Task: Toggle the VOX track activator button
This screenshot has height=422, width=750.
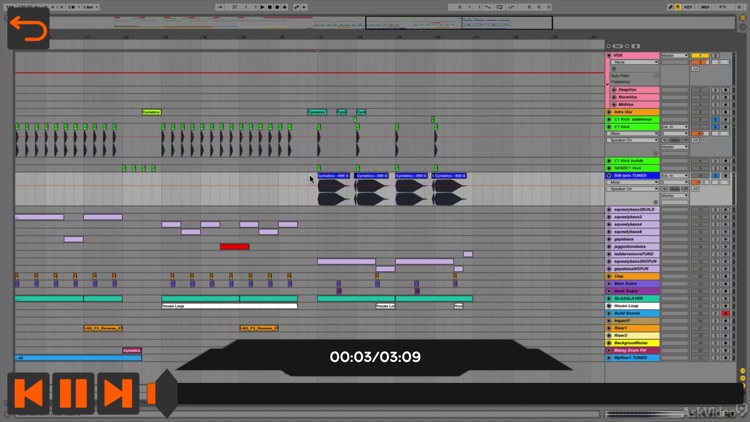Action: (x=700, y=56)
